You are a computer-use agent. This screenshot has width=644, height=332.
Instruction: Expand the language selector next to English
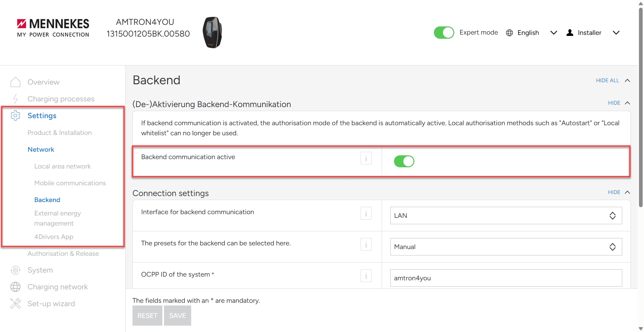tap(553, 33)
